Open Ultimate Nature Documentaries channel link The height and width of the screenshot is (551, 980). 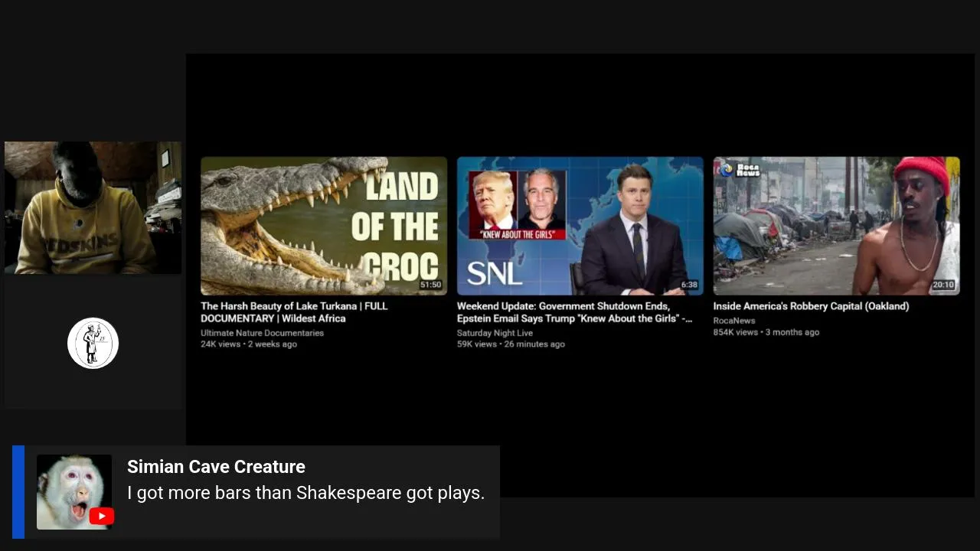coord(262,333)
